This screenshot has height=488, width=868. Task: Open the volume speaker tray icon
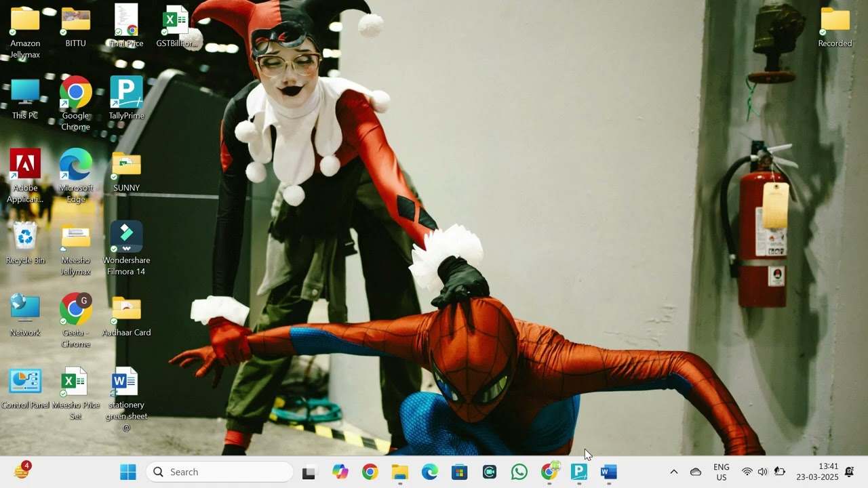(763, 472)
